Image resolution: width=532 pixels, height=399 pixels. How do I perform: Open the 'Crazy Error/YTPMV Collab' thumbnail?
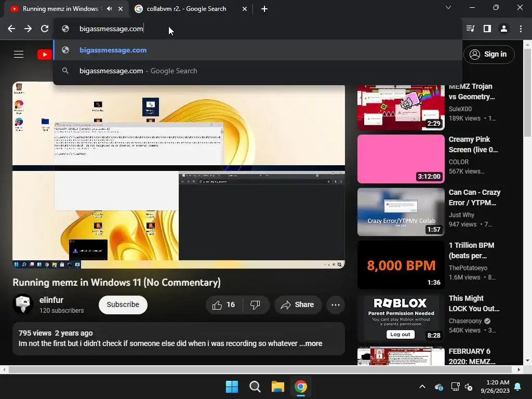click(x=401, y=212)
